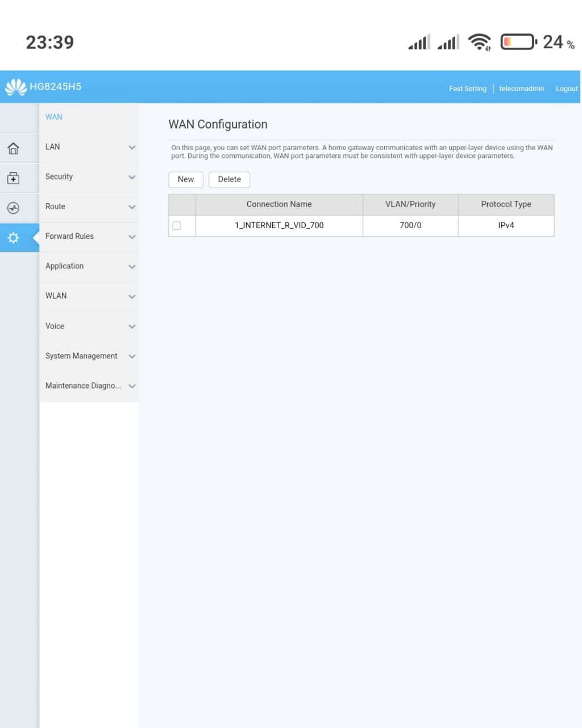Check the Wi-Fi status icon

coord(480,42)
